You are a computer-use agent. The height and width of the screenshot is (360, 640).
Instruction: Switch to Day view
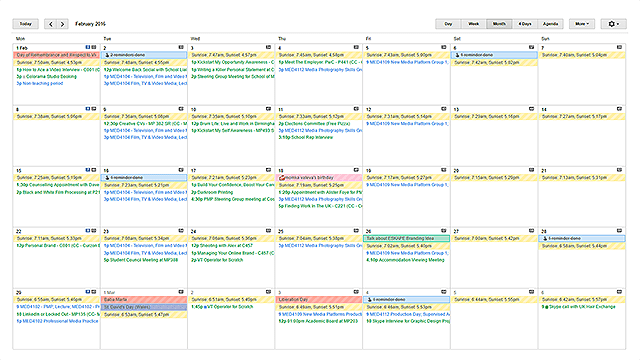[x=448, y=24]
